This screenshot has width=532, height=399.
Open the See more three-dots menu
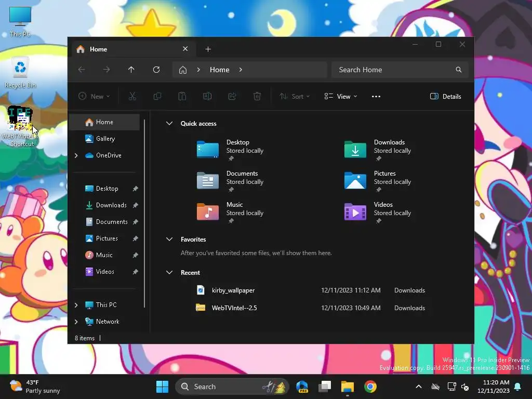376,96
